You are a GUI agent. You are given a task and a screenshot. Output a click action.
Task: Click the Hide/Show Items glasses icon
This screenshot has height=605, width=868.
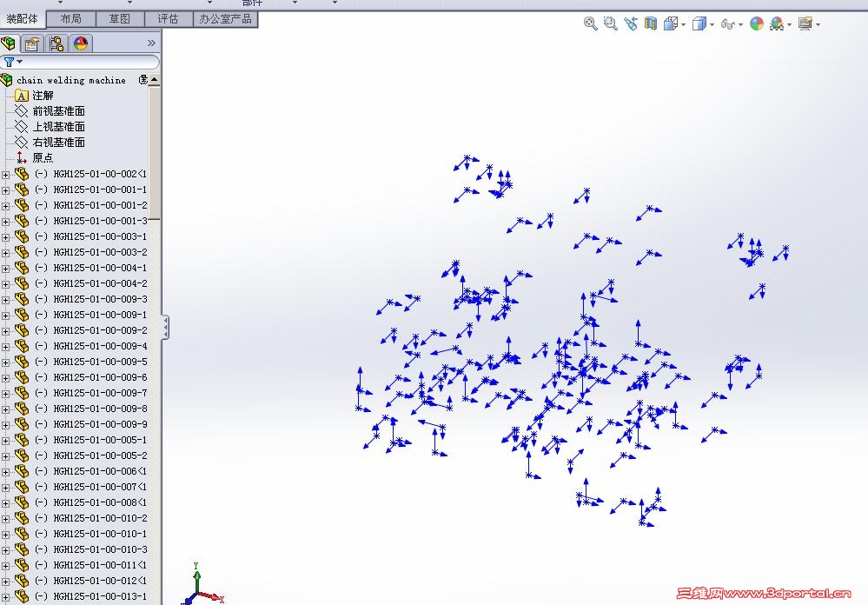click(727, 24)
